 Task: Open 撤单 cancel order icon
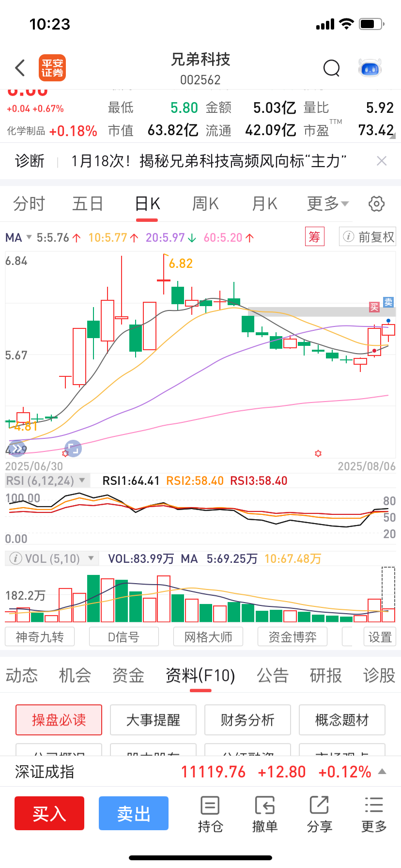click(x=265, y=814)
